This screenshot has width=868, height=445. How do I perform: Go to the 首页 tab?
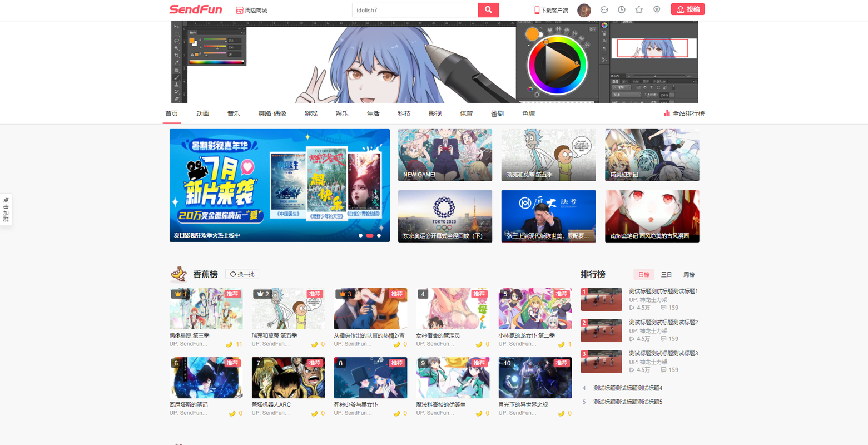tap(172, 113)
